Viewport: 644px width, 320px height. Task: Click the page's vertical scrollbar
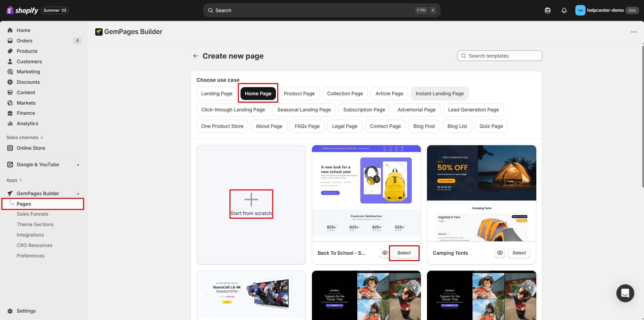[642, 118]
